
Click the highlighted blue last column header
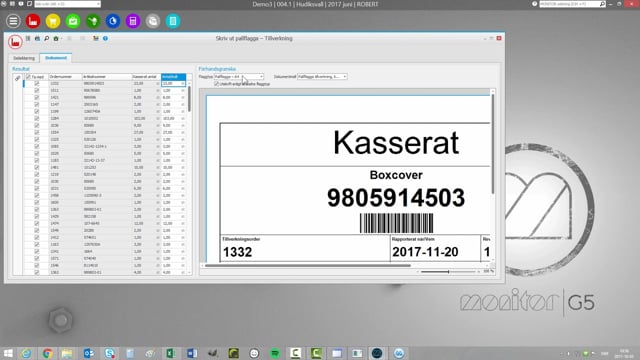pos(173,77)
